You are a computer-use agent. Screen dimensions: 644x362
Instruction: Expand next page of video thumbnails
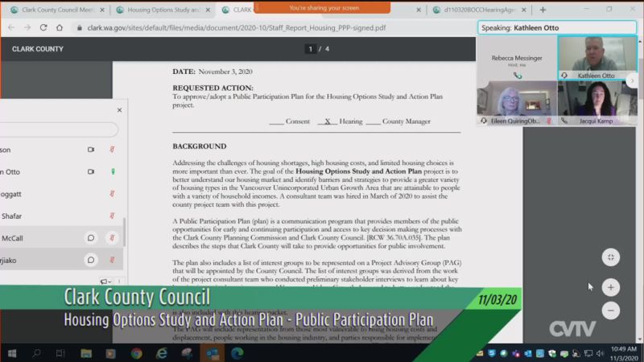[633, 80]
